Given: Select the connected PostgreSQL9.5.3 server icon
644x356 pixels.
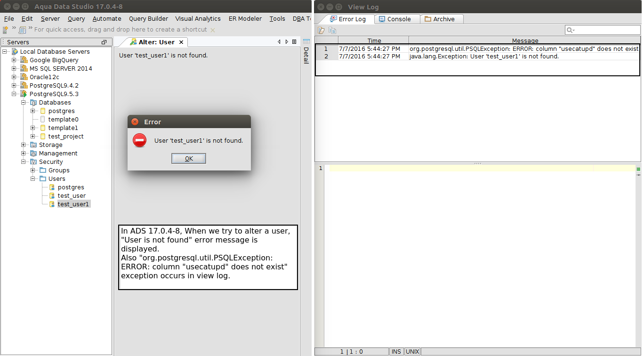Looking at the screenshot, I should point(24,94).
